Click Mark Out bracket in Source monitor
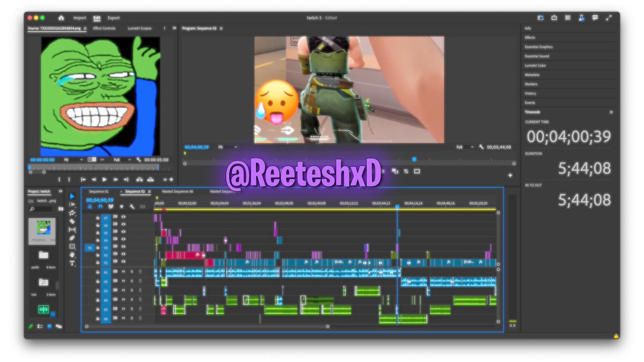The height and width of the screenshot is (362, 644). (69, 180)
